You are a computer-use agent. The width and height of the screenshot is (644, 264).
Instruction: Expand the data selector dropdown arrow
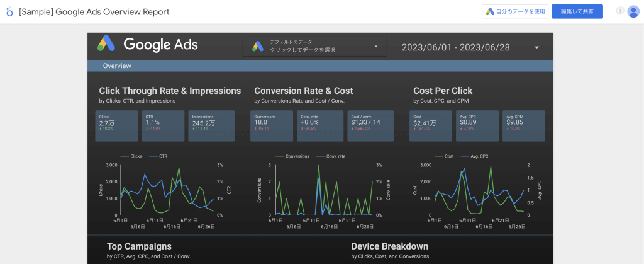pos(376,47)
